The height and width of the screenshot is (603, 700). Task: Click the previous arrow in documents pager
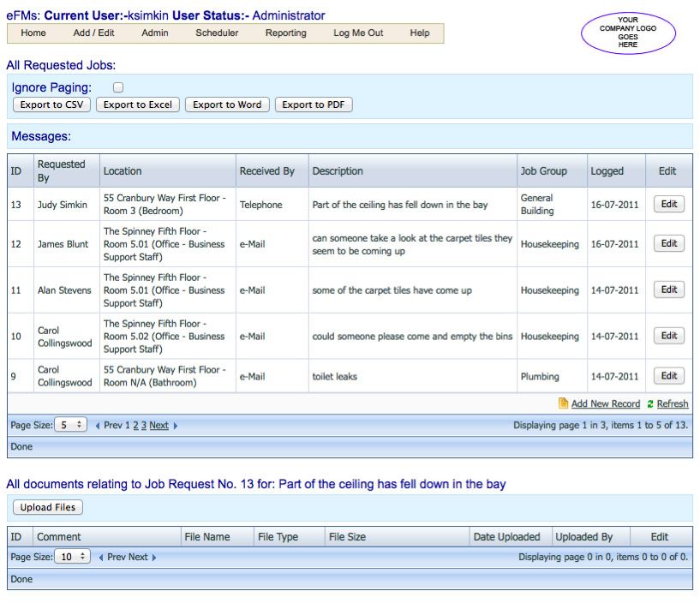101,558
